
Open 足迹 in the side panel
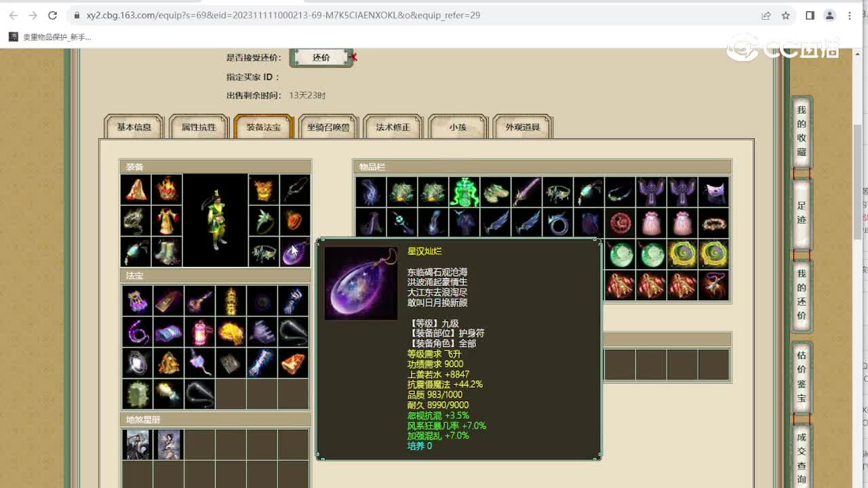802,213
